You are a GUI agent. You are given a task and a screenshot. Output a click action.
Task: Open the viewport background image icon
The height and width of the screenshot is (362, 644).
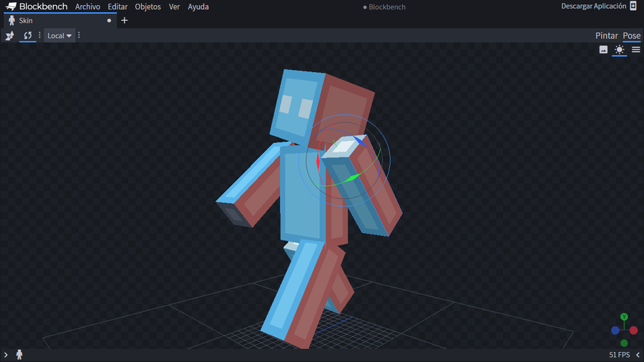pos(603,49)
